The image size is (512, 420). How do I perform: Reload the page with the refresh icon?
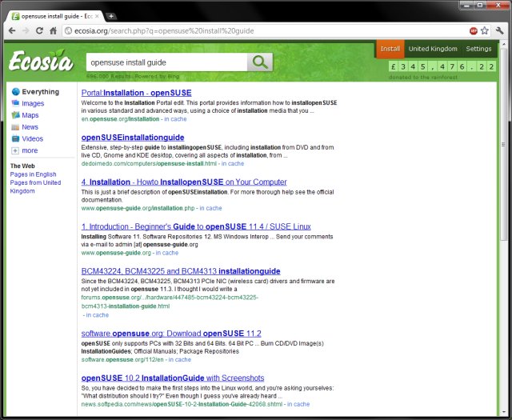39,30
